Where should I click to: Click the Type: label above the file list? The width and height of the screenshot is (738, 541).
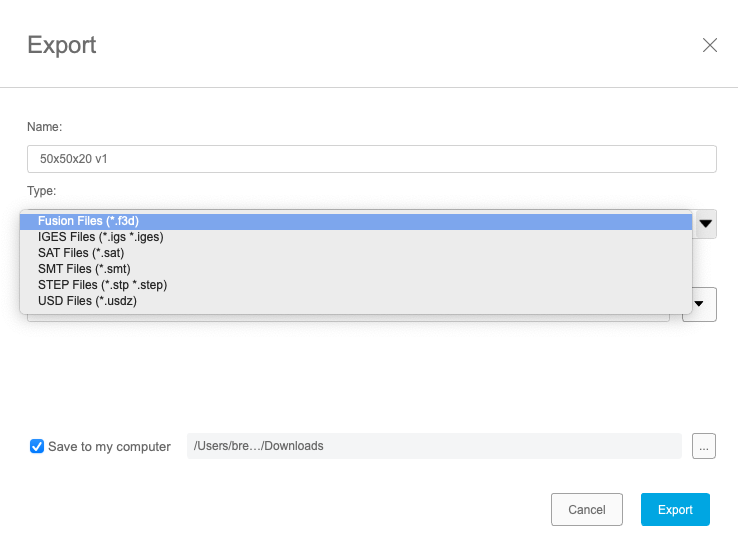tap(42, 190)
